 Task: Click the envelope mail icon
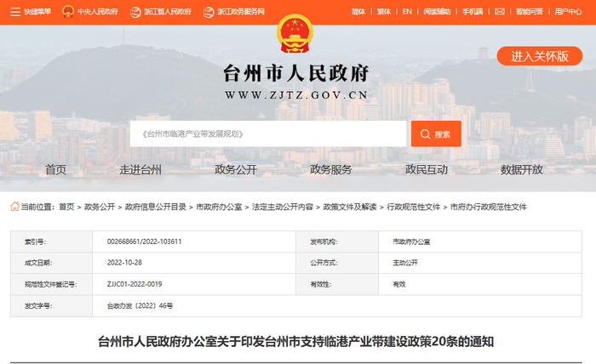[500, 12]
